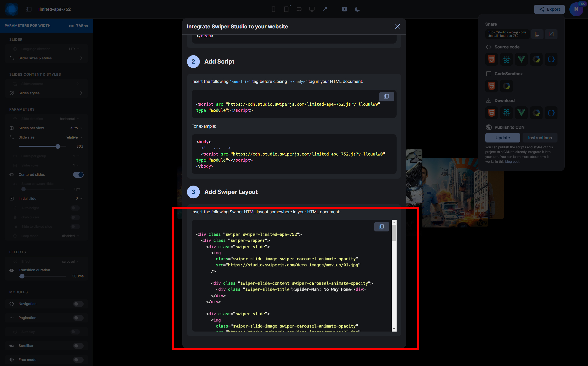Copy the Swiper layout HTML snippet
The image size is (588, 366).
click(382, 227)
